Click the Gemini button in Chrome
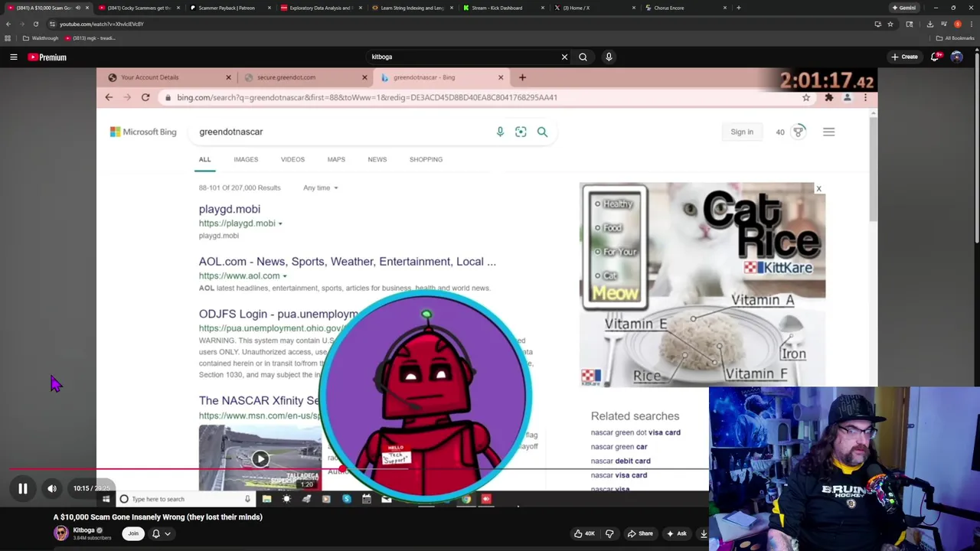This screenshot has height=551, width=980. [904, 8]
